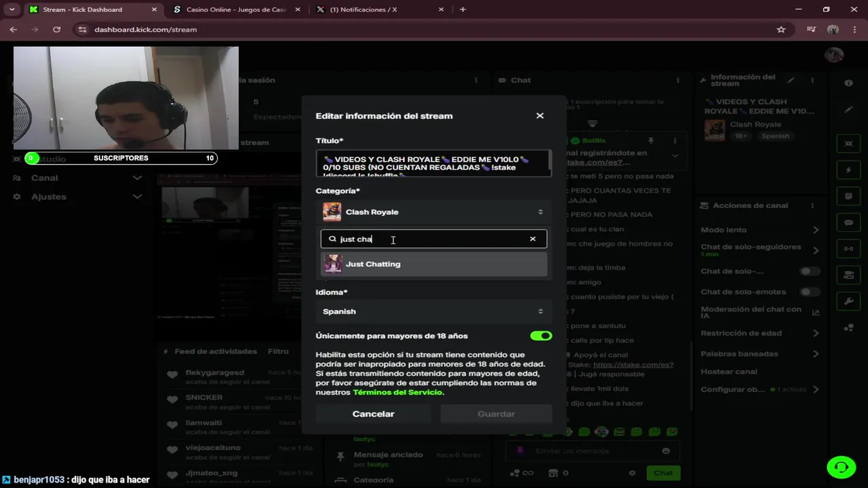Switch to Notificaciones / X browser tab

coord(380,9)
